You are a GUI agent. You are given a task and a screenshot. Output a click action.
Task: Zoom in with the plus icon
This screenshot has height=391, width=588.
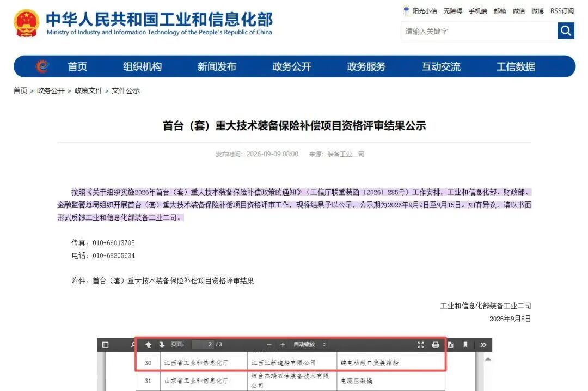pos(283,345)
